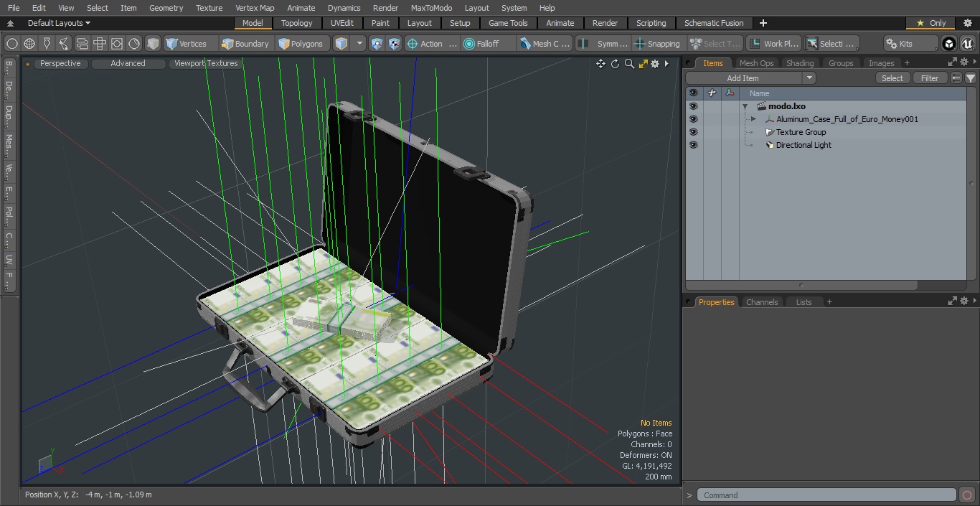Open the Add Item dropdown arrow
The image size is (980, 506).
(x=809, y=78)
